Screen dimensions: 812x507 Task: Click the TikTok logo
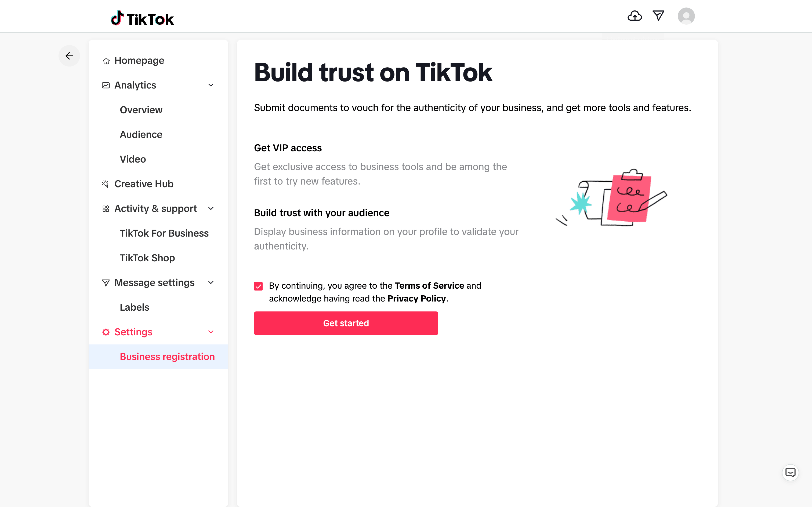[142, 19]
